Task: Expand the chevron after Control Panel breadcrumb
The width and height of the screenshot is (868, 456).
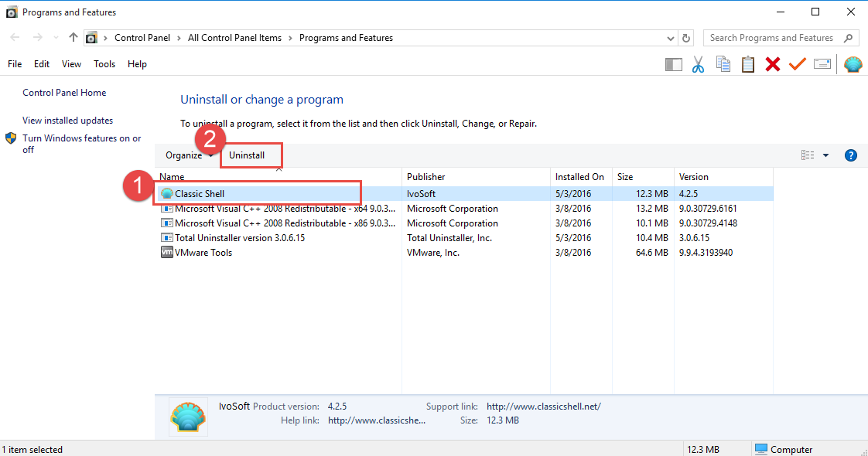Action: (179, 38)
